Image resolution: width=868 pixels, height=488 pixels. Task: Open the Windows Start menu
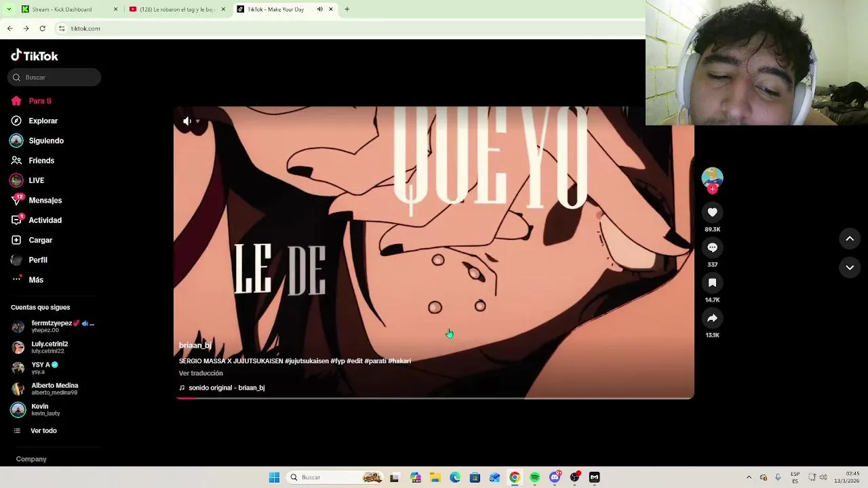(274, 477)
